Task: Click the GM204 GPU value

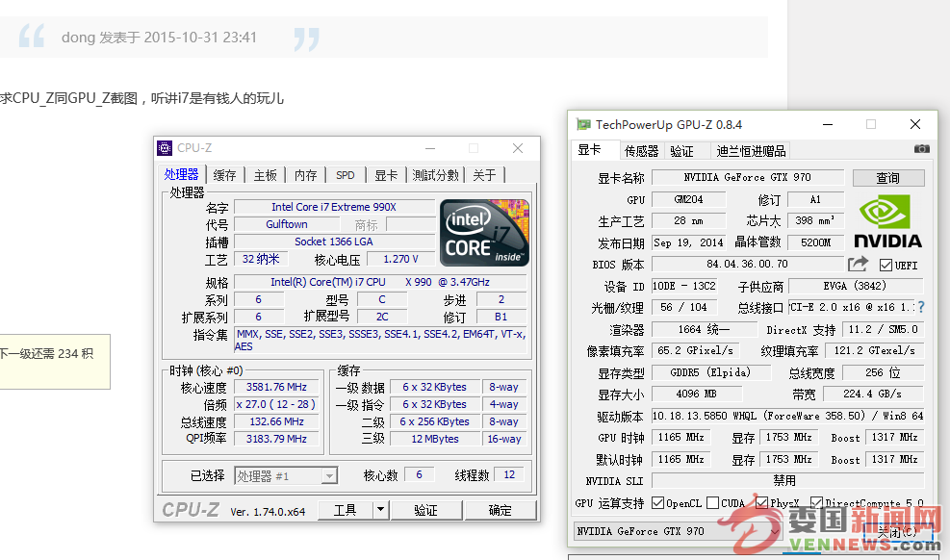Action: pos(688,199)
